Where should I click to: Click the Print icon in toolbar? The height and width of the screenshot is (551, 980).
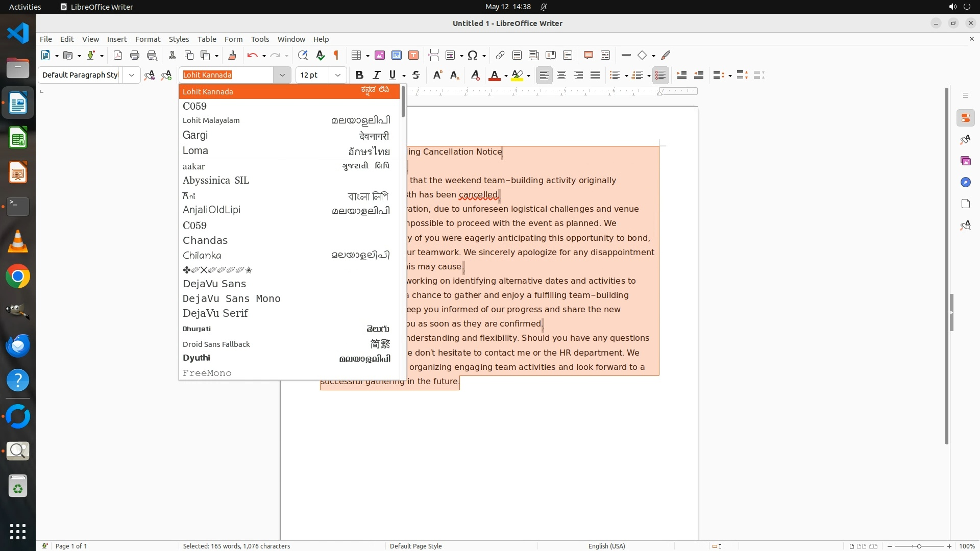(135, 55)
